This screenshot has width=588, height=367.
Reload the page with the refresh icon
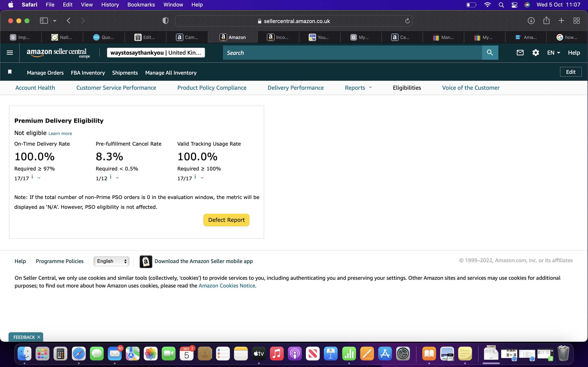[408, 21]
